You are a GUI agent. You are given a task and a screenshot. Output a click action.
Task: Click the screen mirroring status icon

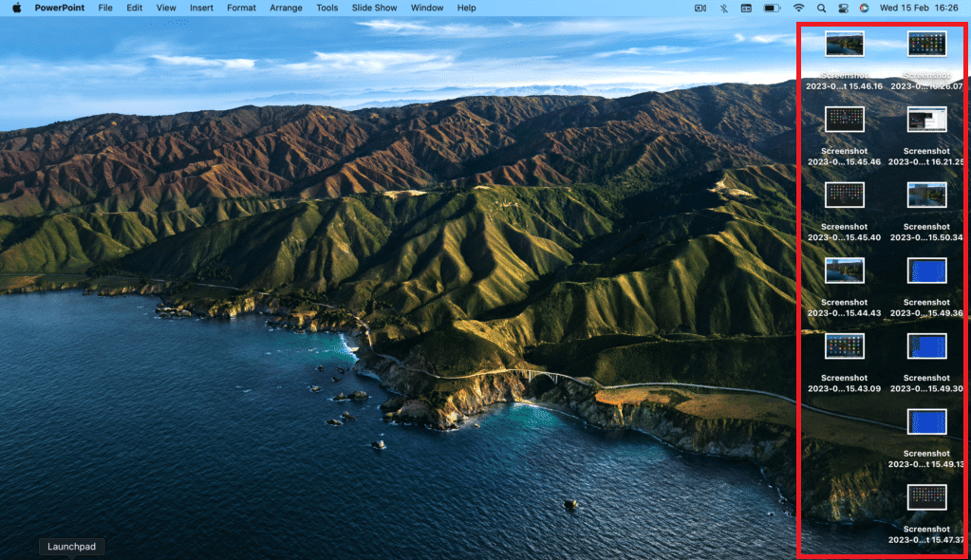click(x=700, y=8)
